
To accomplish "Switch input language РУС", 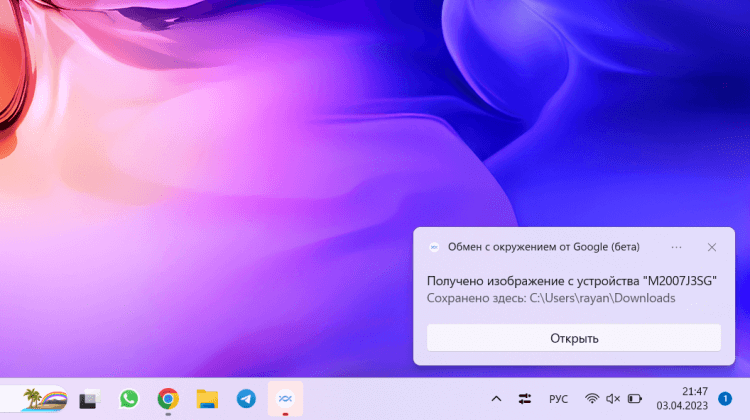I will pyautogui.click(x=558, y=399).
